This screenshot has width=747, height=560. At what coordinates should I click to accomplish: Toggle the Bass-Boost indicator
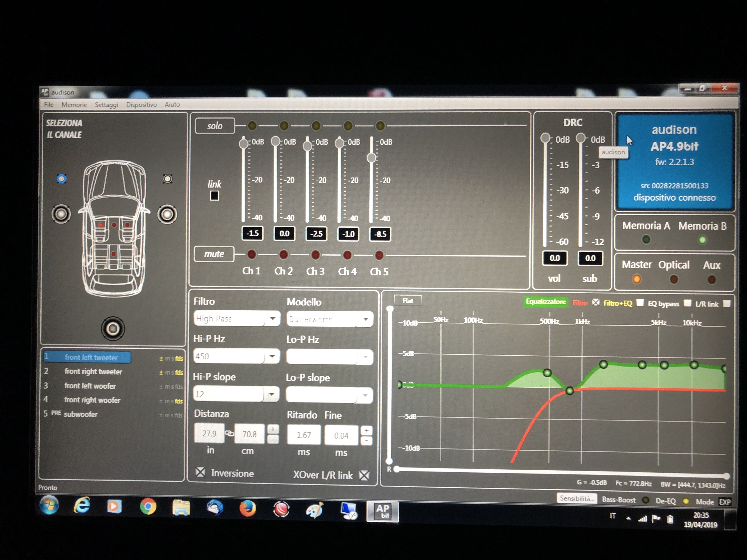point(646,500)
